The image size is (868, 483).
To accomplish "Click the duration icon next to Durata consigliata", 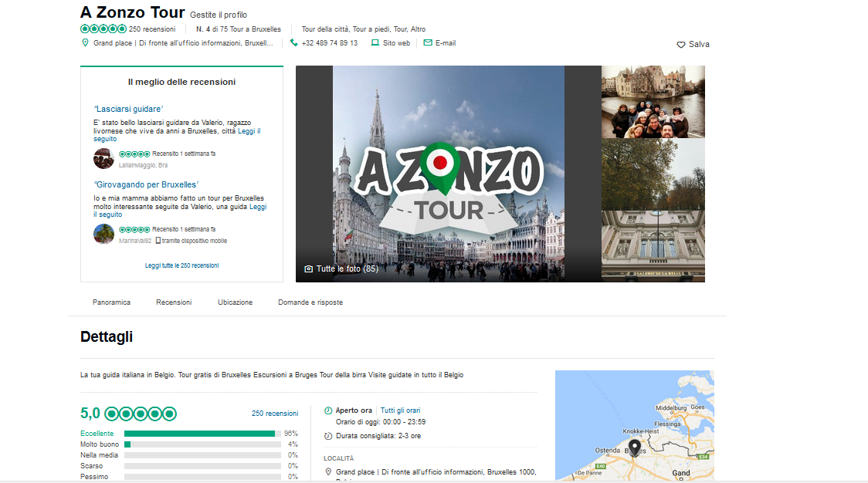I will click(328, 436).
